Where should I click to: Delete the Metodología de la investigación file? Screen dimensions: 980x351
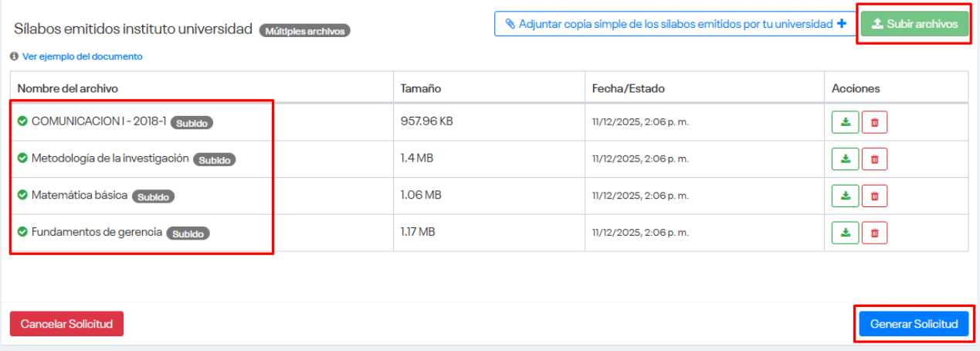click(874, 159)
